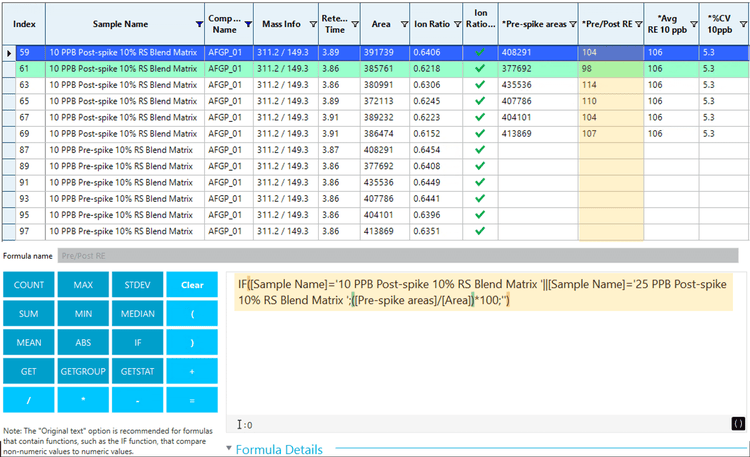750x457 pixels.
Task: Select row 59 using its row arrow indicator
Action: coord(10,53)
